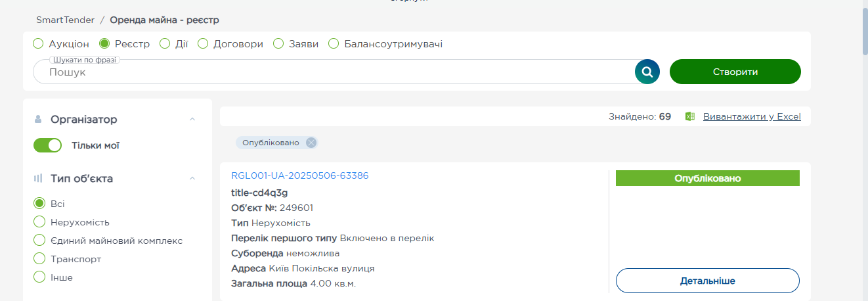Select the Заяви radio option

(x=278, y=44)
